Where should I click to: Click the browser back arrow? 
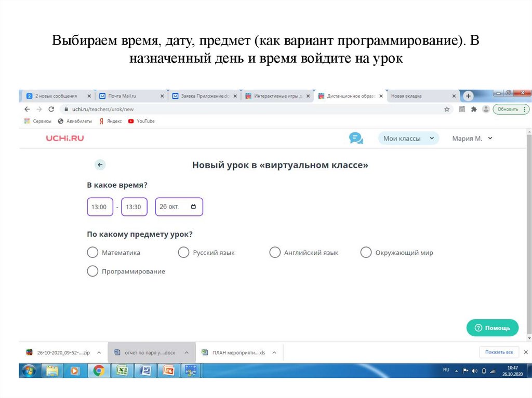pos(27,109)
